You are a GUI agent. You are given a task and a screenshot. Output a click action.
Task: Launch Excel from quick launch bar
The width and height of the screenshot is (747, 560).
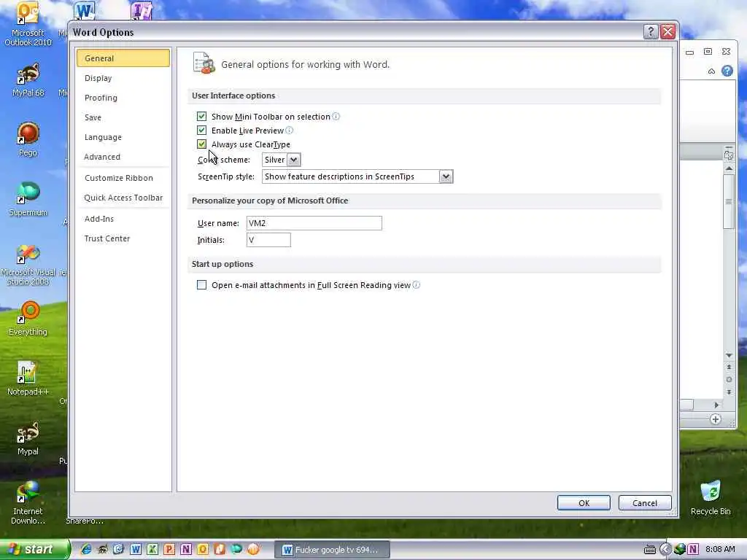(x=152, y=549)
